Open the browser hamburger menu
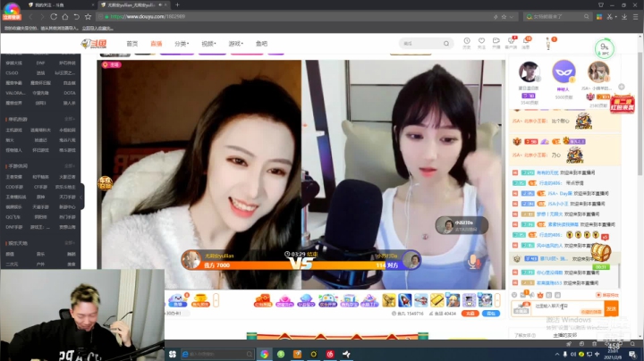Viewport: 644px width, 361px height. pyautogui.click(x=636, y=17)
